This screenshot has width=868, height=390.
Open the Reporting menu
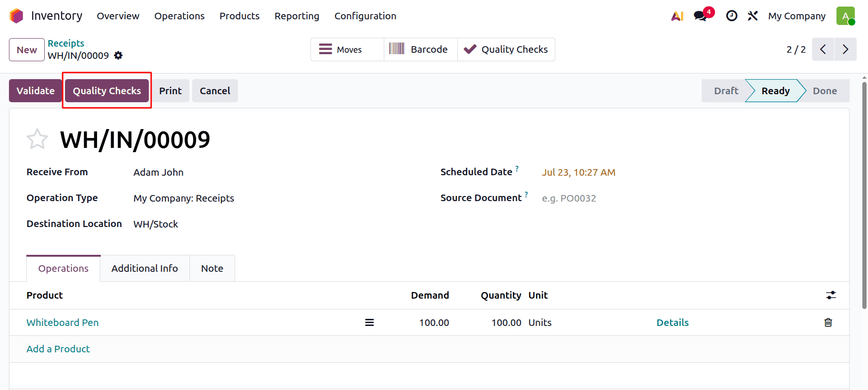[297, 16]
